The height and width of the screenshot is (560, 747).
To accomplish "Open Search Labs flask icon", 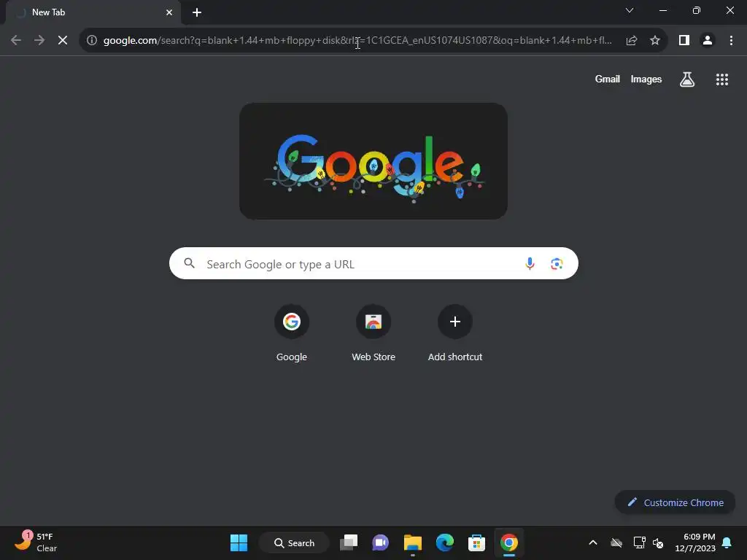I will pos(687,79).
